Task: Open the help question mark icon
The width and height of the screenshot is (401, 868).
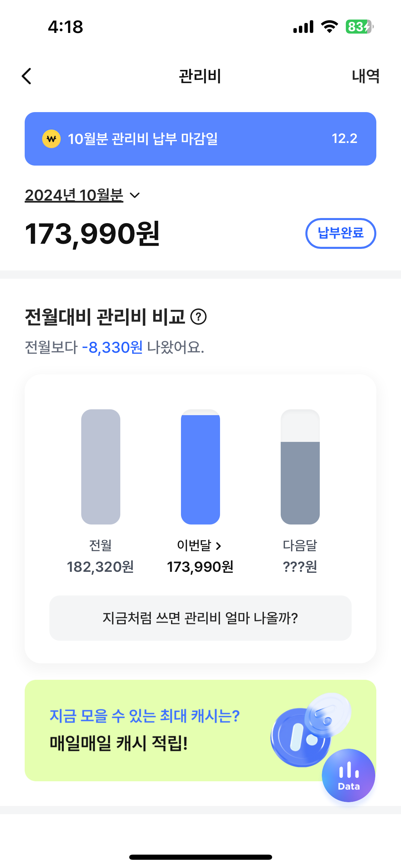Action: coord(198,316)
